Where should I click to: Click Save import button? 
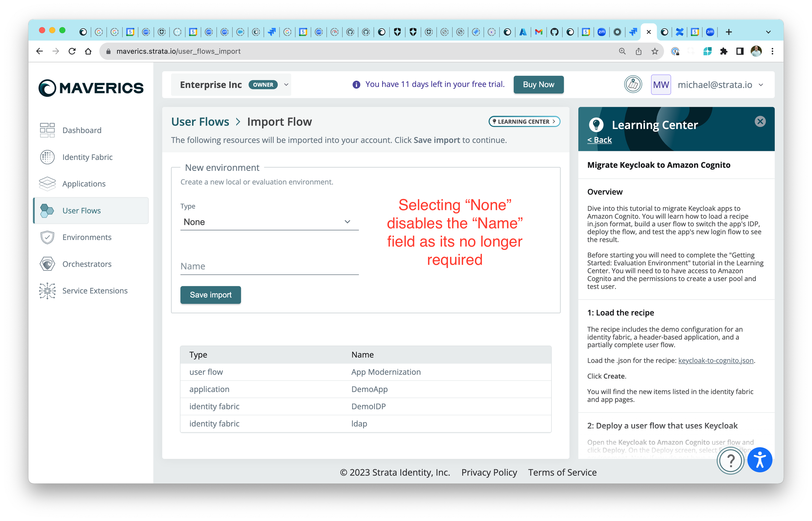coord(211,295)
